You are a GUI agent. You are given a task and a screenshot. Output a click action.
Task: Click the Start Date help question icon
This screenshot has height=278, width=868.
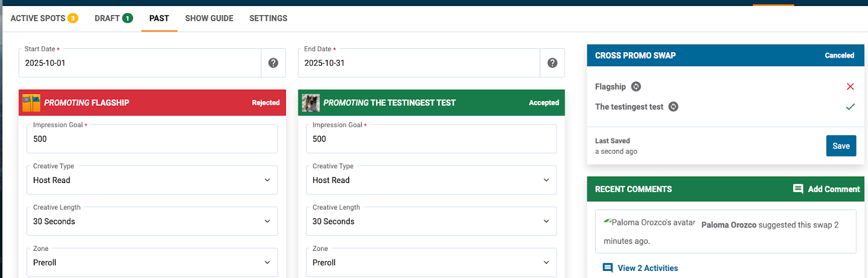[273, 63]
